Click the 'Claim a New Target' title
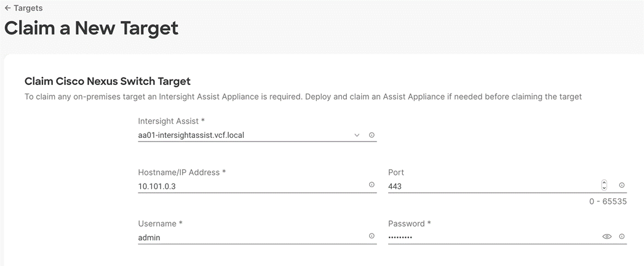This screenshot has height=266, width=644. [x=91, y=28]
